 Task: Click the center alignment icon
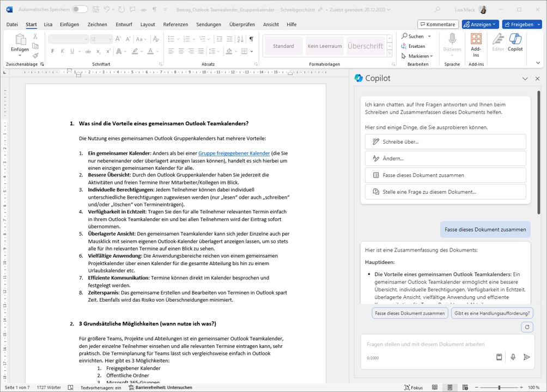coord(181,51)
